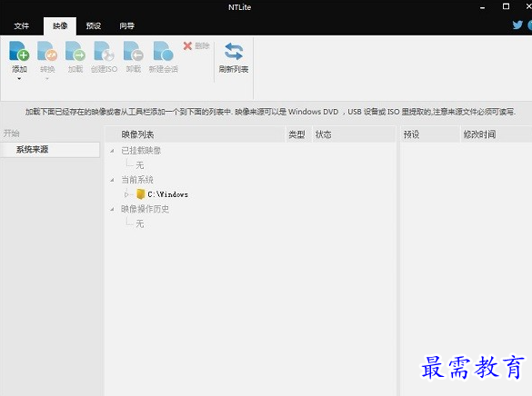Image resolution: width=532 pixels, height=396 pixels.
Task: Switch to the 预设 tab
Action: [x=94, y=25]
